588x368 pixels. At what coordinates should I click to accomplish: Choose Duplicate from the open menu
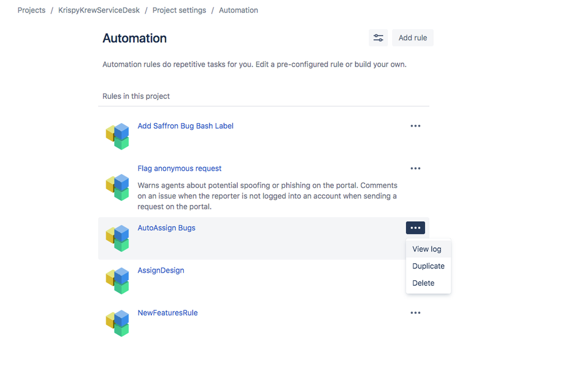428,266
